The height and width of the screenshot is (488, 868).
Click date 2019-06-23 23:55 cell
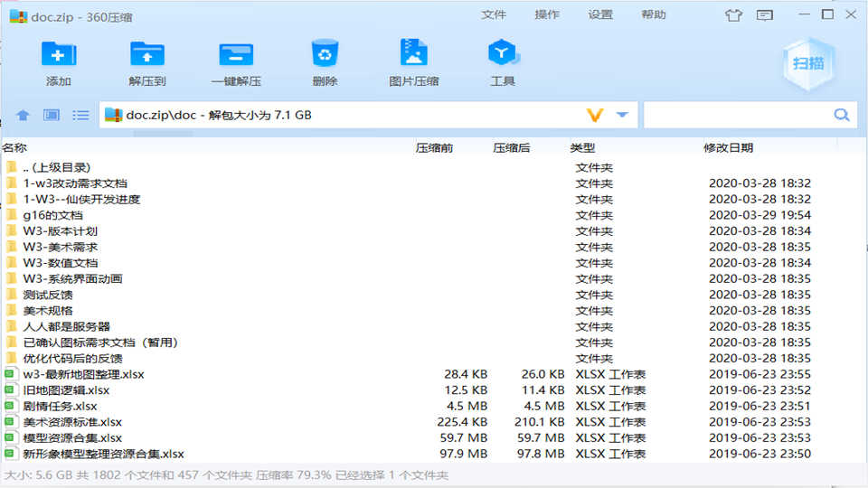(x=759, y=374)
